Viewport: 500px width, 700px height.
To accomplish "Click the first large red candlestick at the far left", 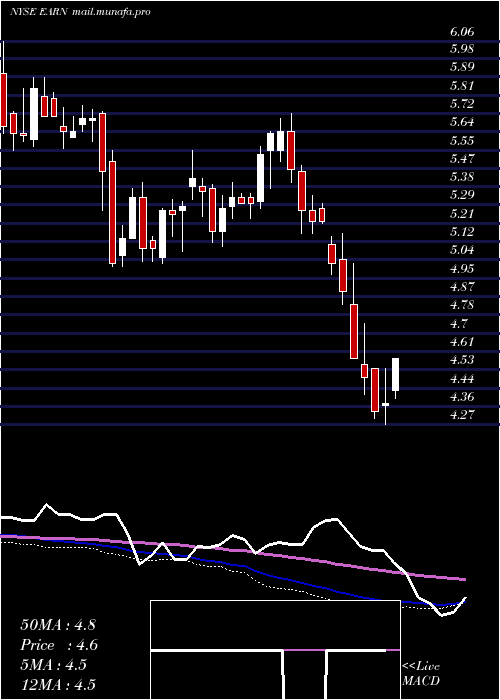I will 3,99.
